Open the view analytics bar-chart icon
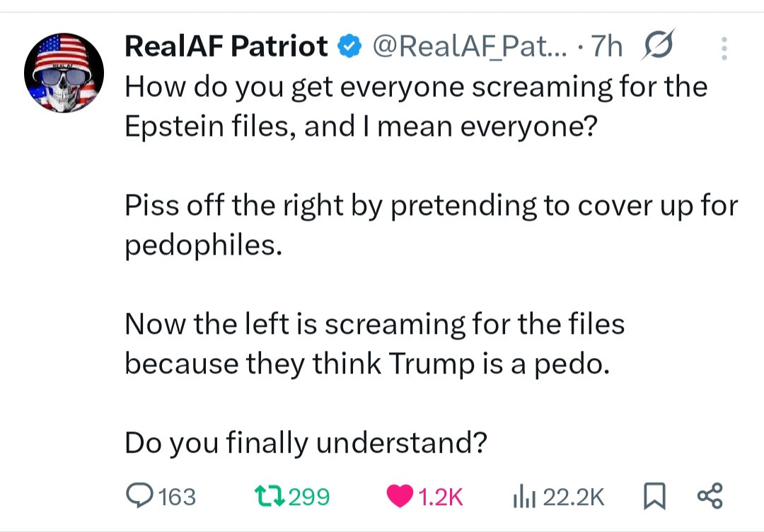Screen dimensions: 764x532 coord(522,496)
